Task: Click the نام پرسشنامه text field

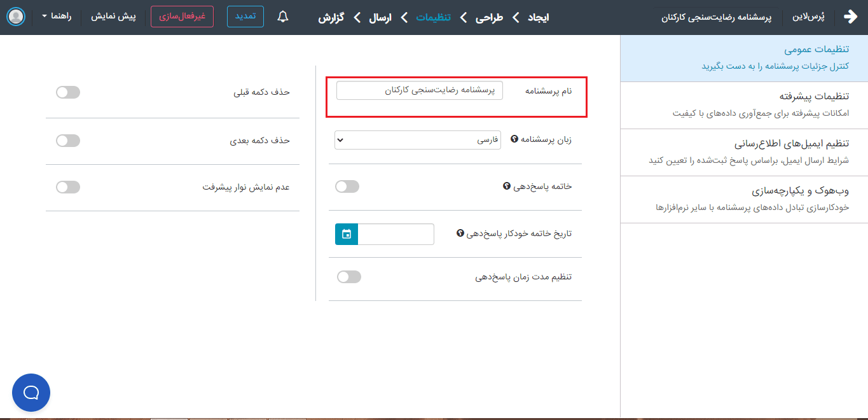Action: [x=420, y=90]
